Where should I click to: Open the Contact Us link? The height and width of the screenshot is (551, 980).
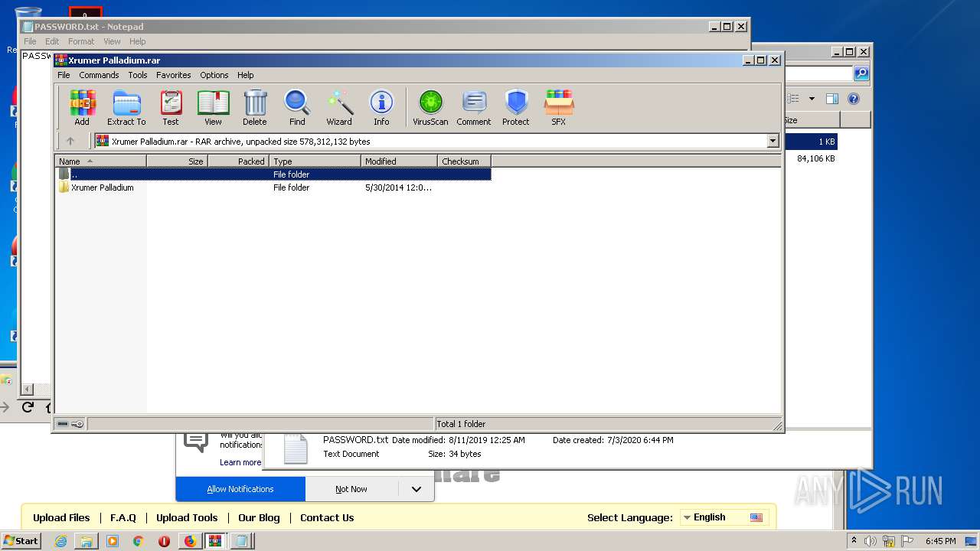(x=327, y=517)
